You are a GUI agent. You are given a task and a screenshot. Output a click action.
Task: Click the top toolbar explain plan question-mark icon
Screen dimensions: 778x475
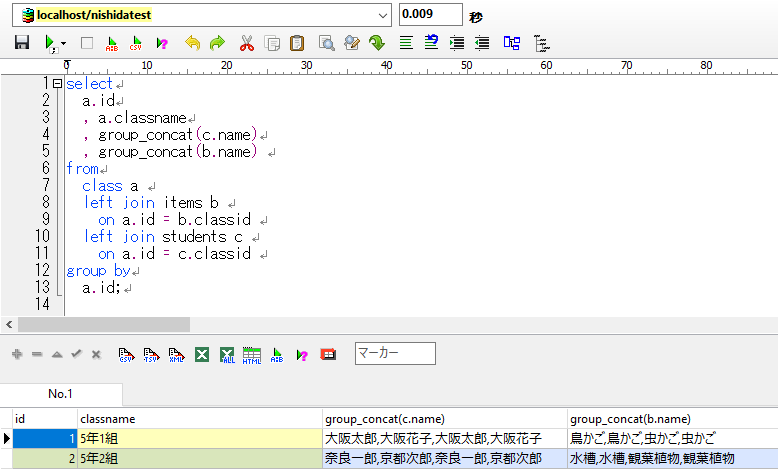point(162,43)
